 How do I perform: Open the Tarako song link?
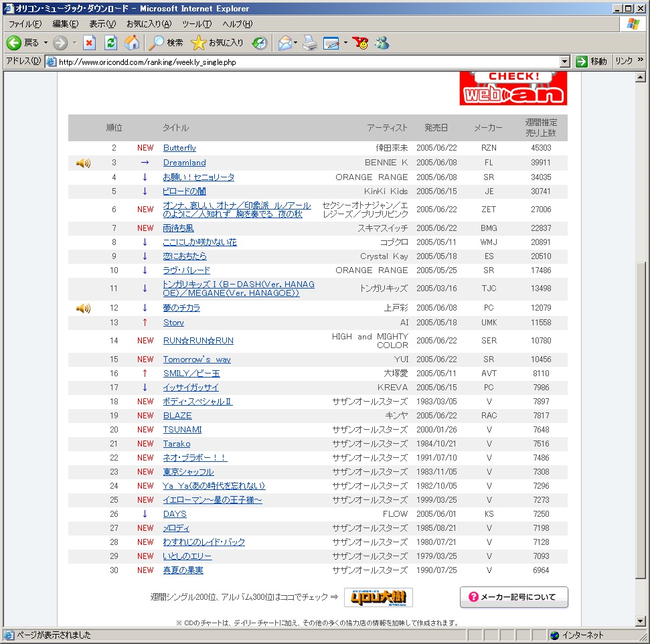(177, 444)
